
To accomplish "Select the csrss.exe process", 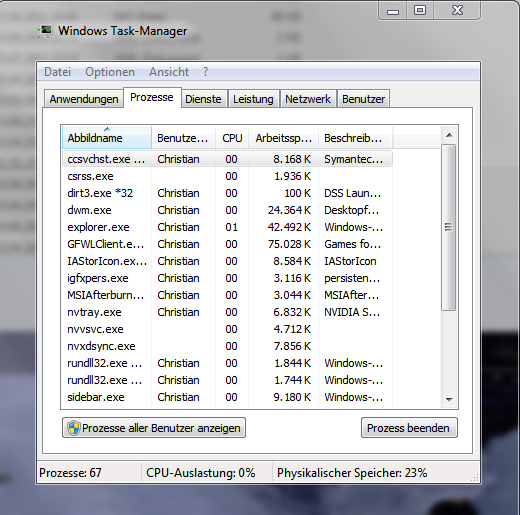I will click(227, 176).
